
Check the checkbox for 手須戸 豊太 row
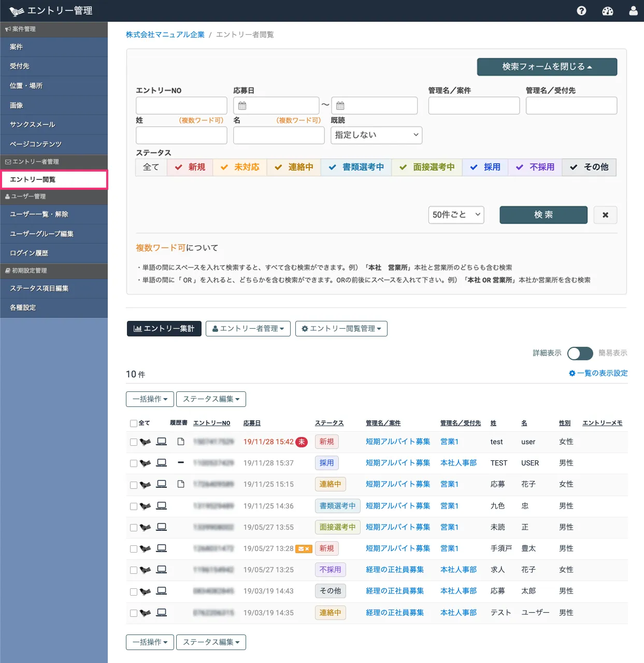(134, 549)
